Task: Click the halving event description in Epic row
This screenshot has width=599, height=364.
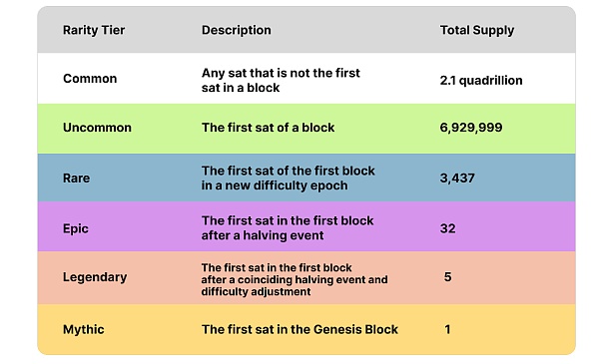Action: (288, 228)
